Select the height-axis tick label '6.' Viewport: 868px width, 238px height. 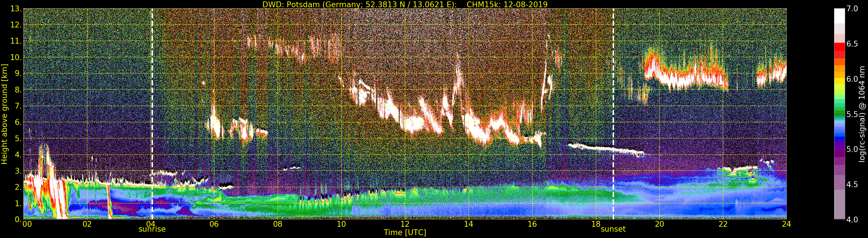pos(18,122)
